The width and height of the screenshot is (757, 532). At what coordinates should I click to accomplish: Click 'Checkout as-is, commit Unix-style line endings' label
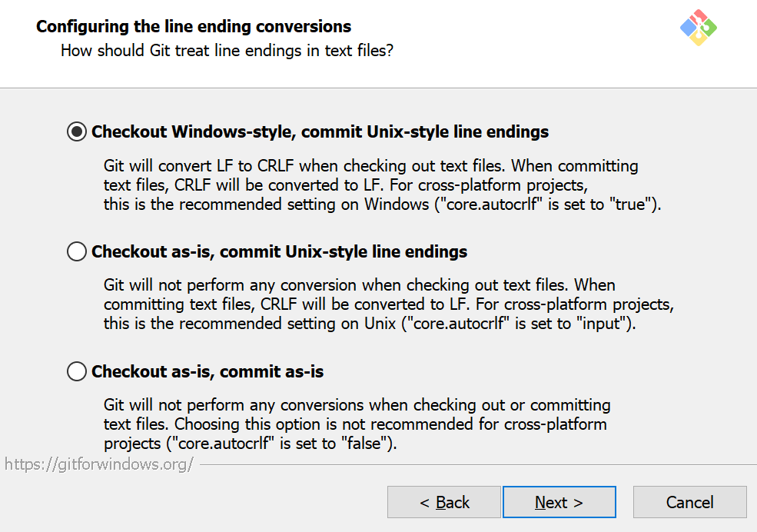pyautogui.click(x=279, y=251)
